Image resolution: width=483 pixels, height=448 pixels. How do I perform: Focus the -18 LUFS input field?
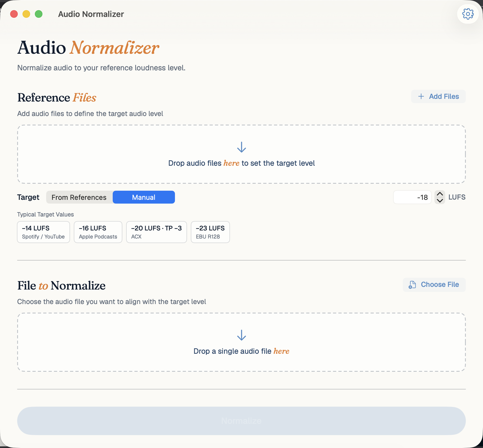pyautogui.click(x=412, y=197)
